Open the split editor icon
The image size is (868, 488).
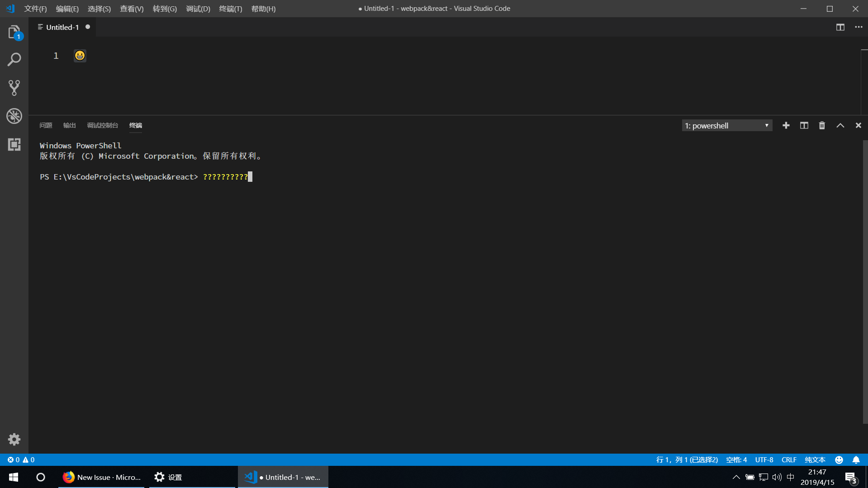[840, 27]
